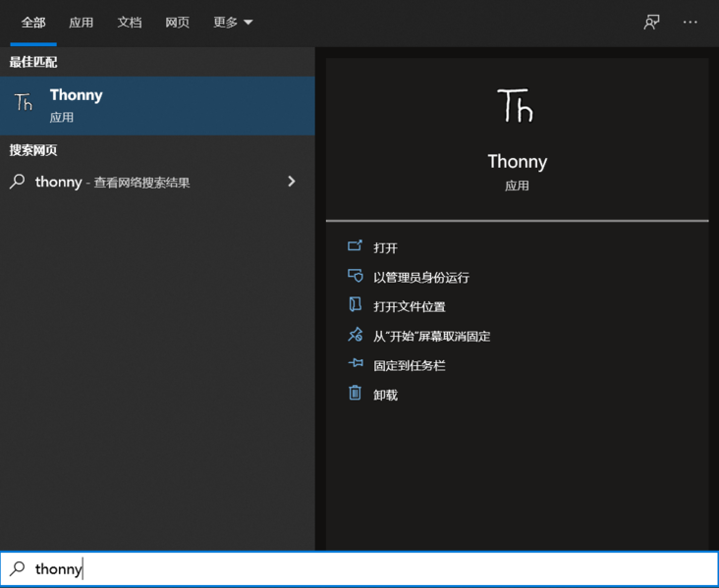
Task: Click the unpin icon for 从"开始"屏幕取消固定
Action: [356, 335]
